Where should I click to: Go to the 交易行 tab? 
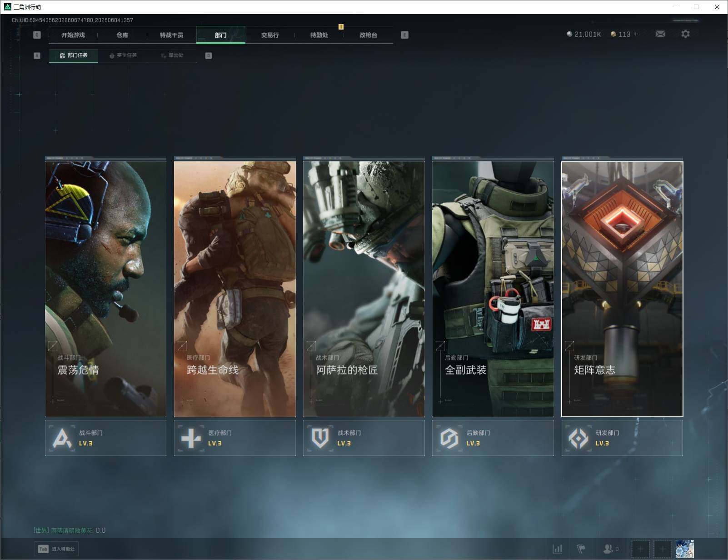pos(270,35)
